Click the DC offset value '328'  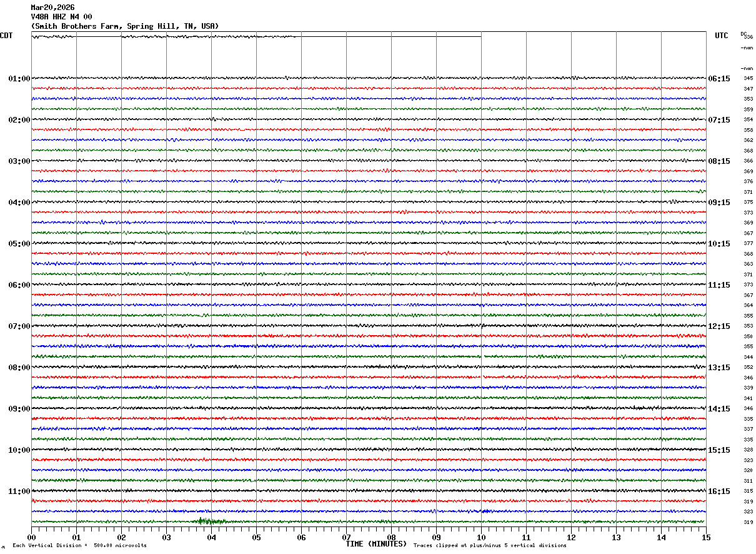tap(748, 450)
